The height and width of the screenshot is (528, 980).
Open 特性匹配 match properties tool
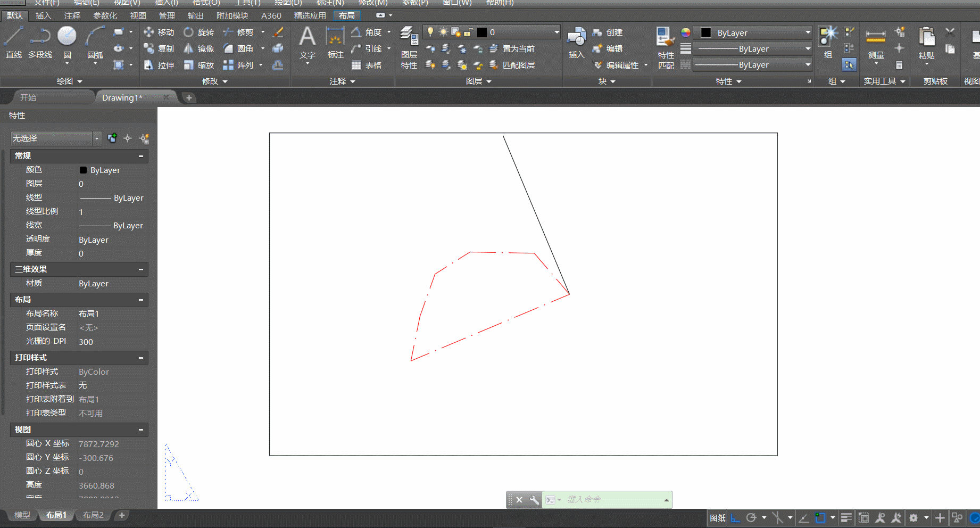click(x=666, y=48)
